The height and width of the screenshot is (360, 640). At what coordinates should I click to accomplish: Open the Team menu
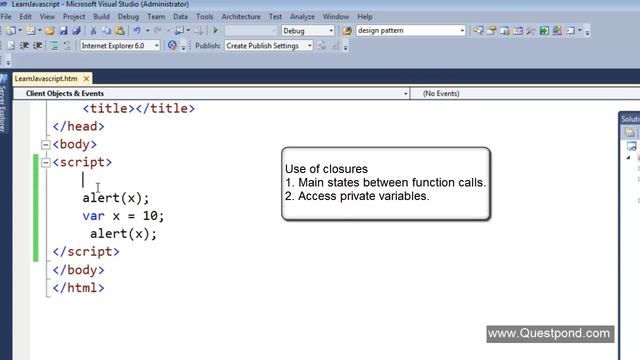coord(156,17)
